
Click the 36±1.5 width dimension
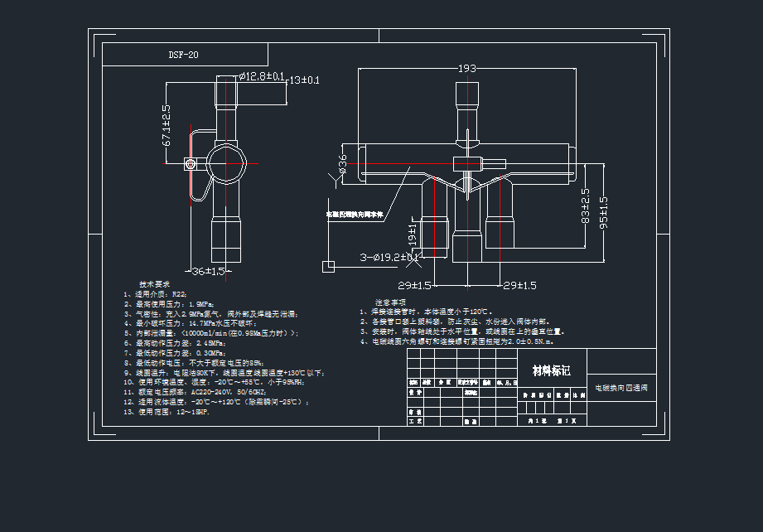[x=209, y=271]
